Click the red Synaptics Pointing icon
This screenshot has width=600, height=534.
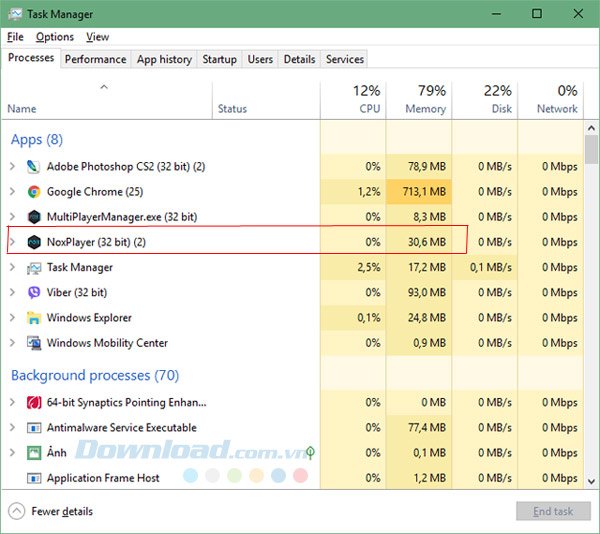pos(34,402)
